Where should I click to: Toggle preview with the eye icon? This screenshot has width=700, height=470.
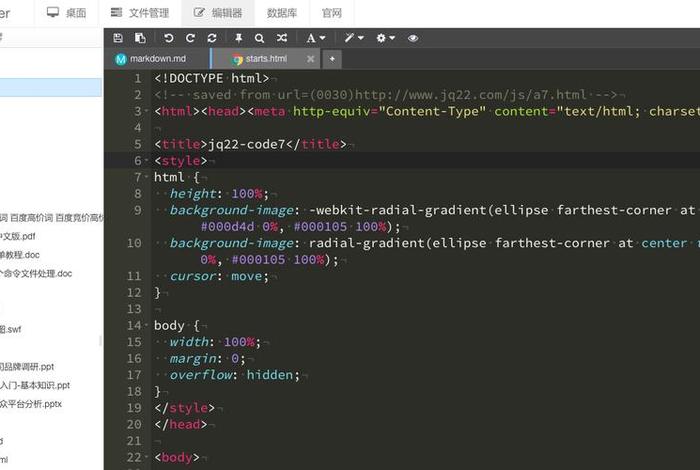tap(413, 38)
